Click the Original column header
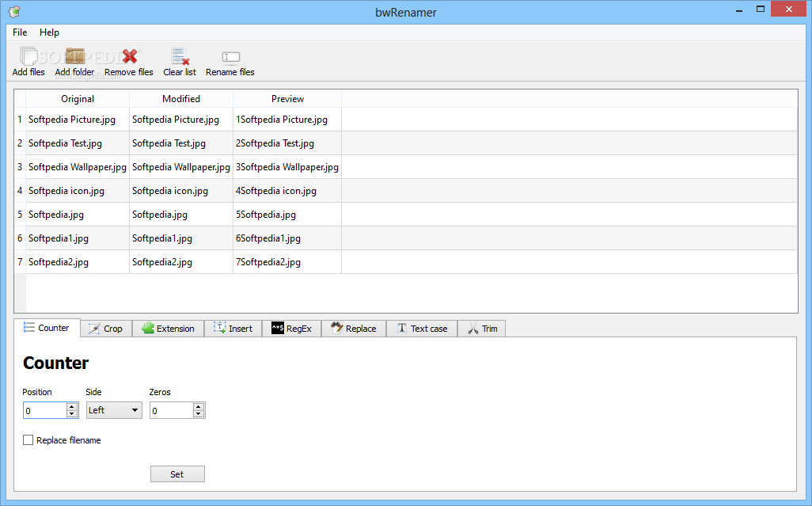The height and width of the screenshot is (506, 812). point(78,98)
